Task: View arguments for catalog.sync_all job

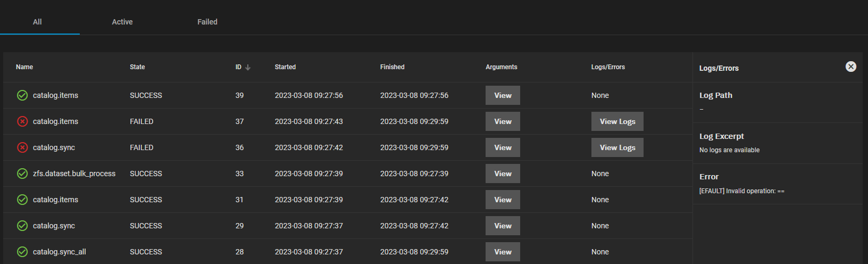Action: point(503,252)
